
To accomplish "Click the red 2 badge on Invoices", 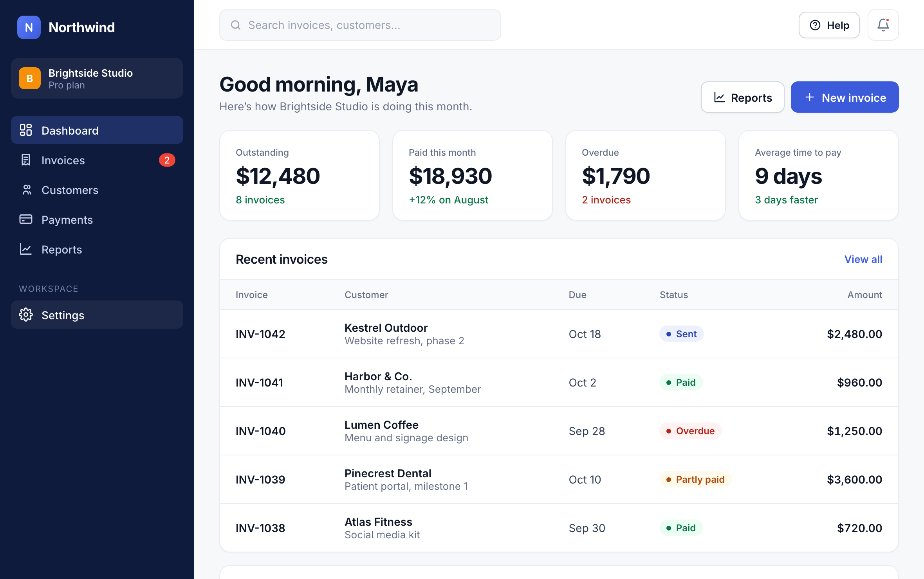I will pyautogui.click(x=167, y=160).
